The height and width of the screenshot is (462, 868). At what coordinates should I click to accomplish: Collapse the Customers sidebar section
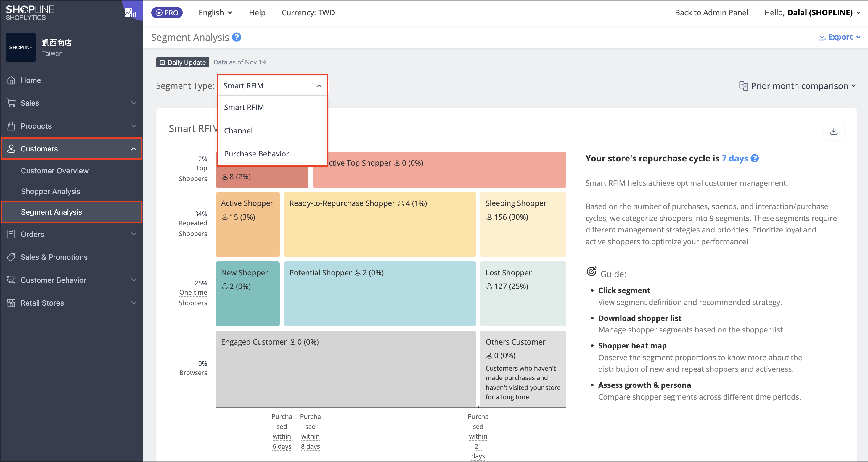(71, 148)
